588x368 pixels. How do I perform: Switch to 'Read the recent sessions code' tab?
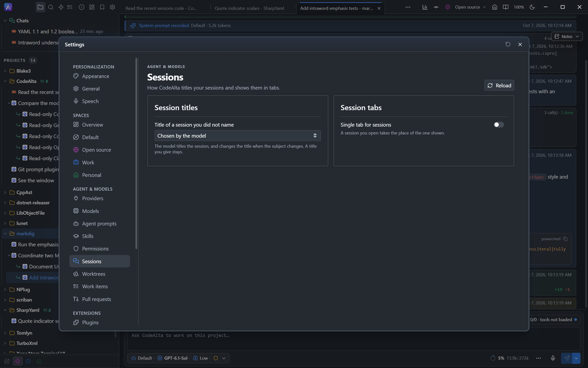point(161,8)
